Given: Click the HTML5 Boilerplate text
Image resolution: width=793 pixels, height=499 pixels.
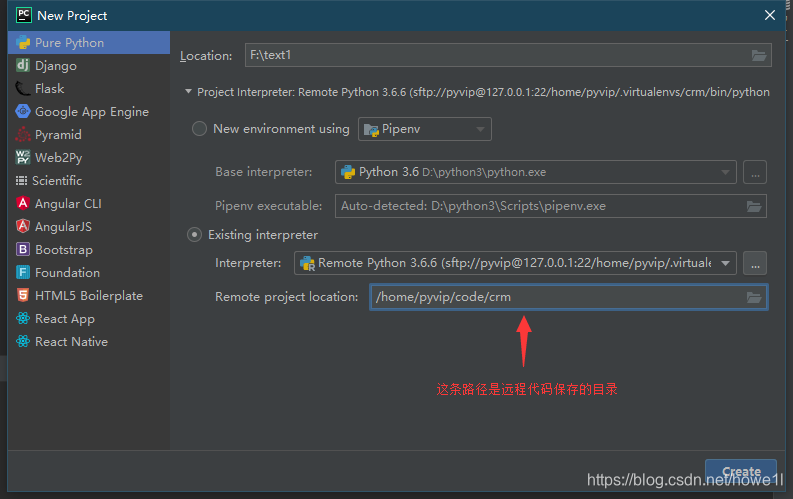Looking at the screenshot, I should click(89, 296).
